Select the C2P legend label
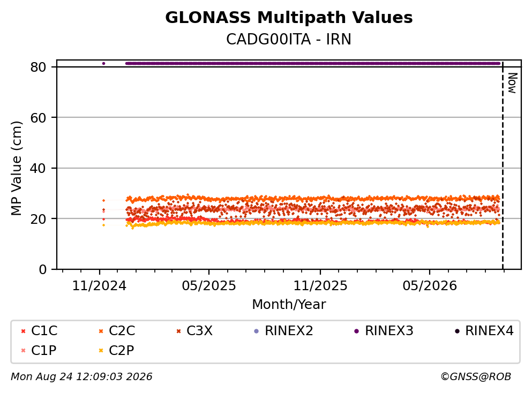This screenshot has width=532, height=393. 122,351
